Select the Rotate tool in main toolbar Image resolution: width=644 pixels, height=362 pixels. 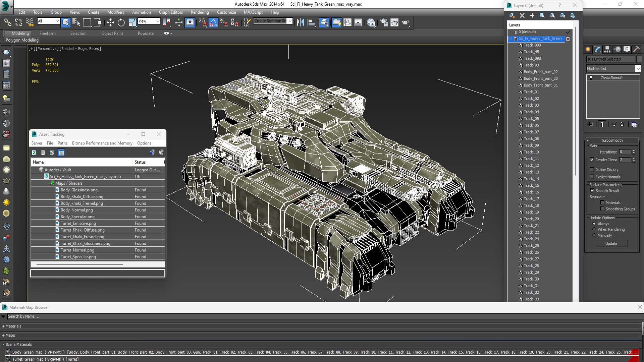click(x=121, y=22)
